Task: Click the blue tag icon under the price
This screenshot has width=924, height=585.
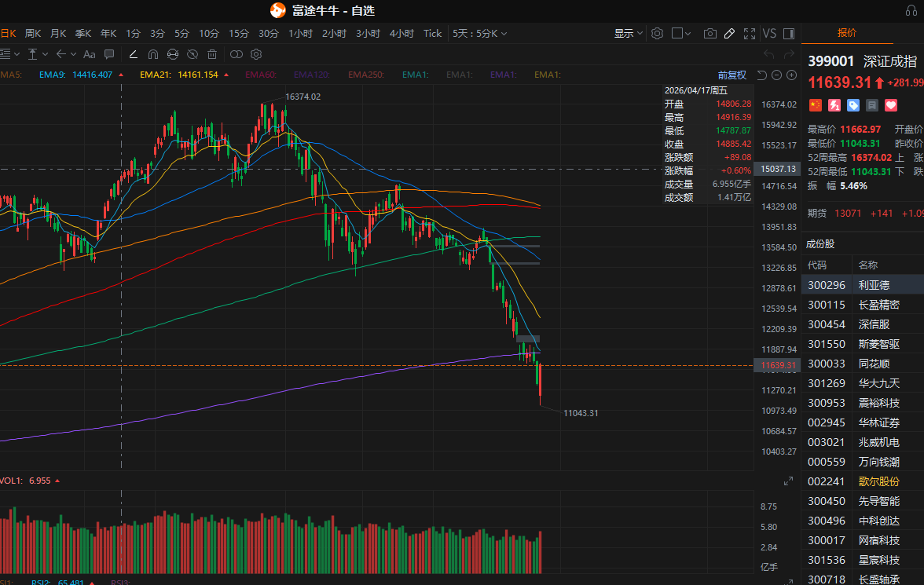Action: click(852, 105)
